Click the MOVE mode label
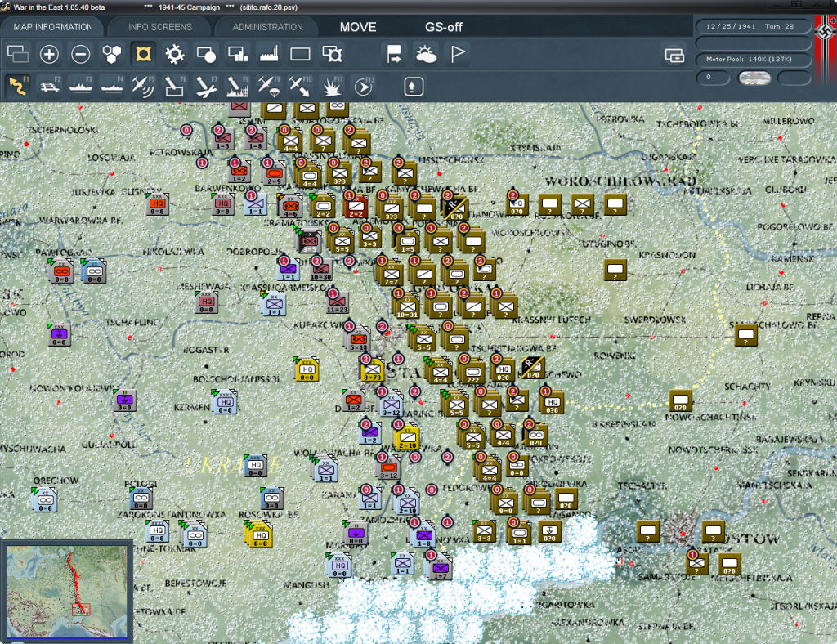Viewport: 837px width, 644px height. 358,27
